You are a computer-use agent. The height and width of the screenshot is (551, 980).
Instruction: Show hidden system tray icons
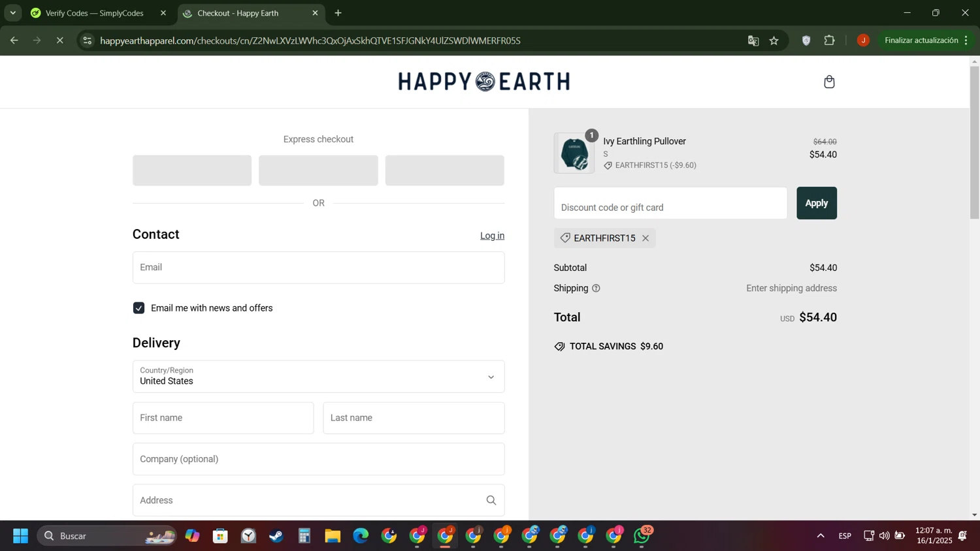click(821, 536)
